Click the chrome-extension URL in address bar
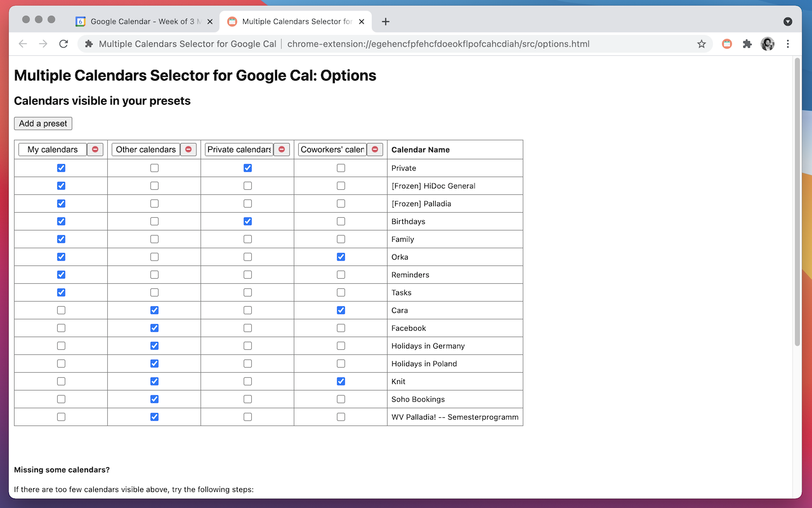812x508 pixels. tap(438, 44)
